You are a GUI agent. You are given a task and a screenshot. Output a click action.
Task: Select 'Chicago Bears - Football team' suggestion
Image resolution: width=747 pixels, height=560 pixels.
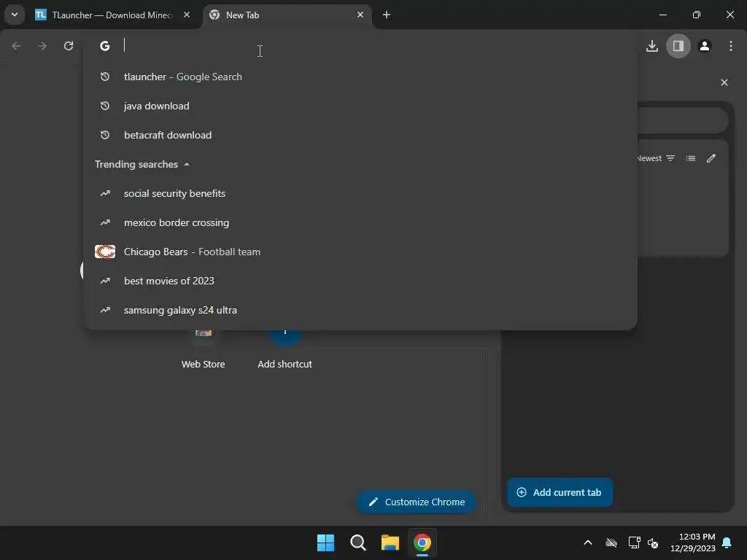click(x=360, y=252)
